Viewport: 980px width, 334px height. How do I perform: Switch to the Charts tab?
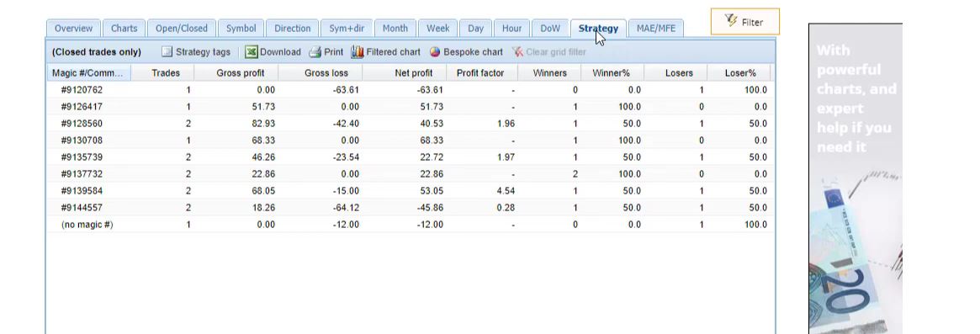(124, 28)
